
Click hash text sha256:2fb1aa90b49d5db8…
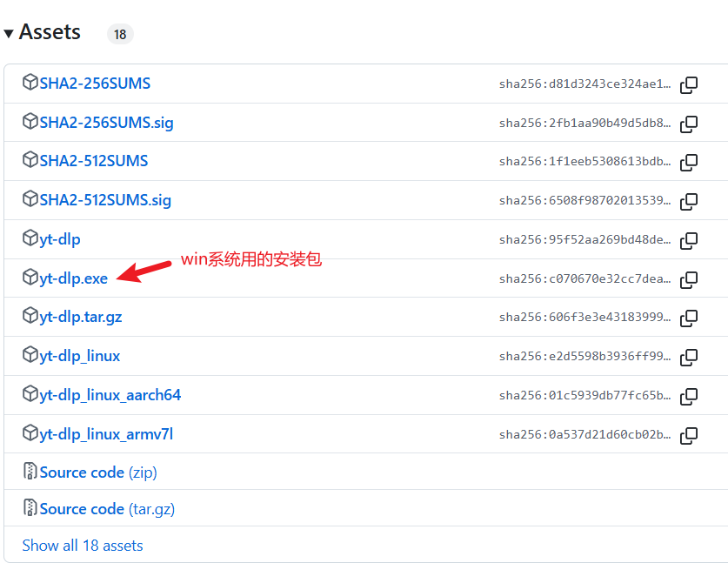click(585, 123)
